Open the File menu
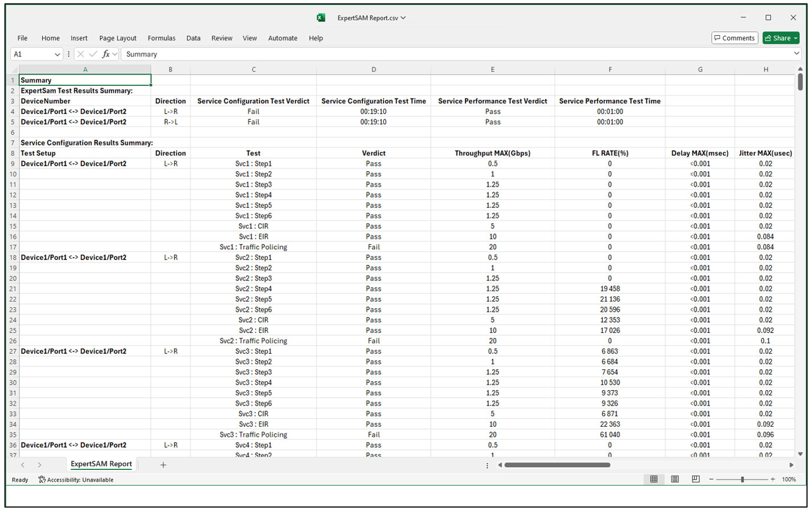812x512 pixels. click(22, 38)
